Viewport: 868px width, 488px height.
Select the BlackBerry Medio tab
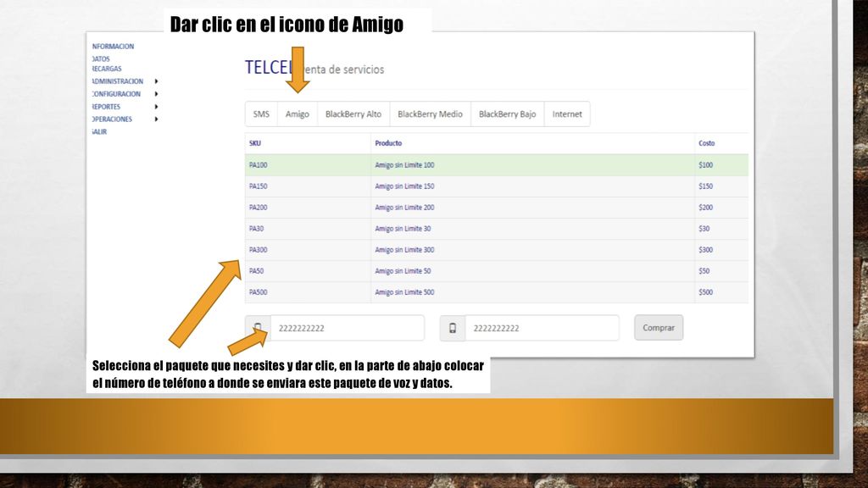click(430, 114)
